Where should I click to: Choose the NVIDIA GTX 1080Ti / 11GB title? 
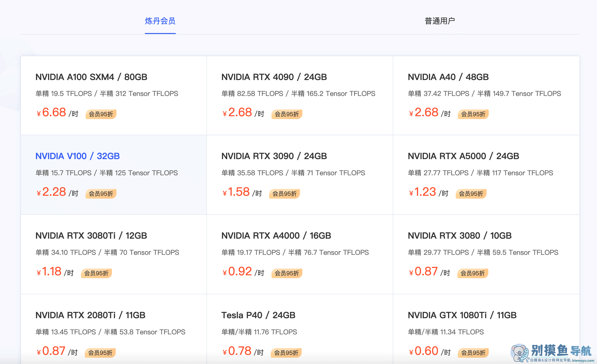(x=462, y=315)
